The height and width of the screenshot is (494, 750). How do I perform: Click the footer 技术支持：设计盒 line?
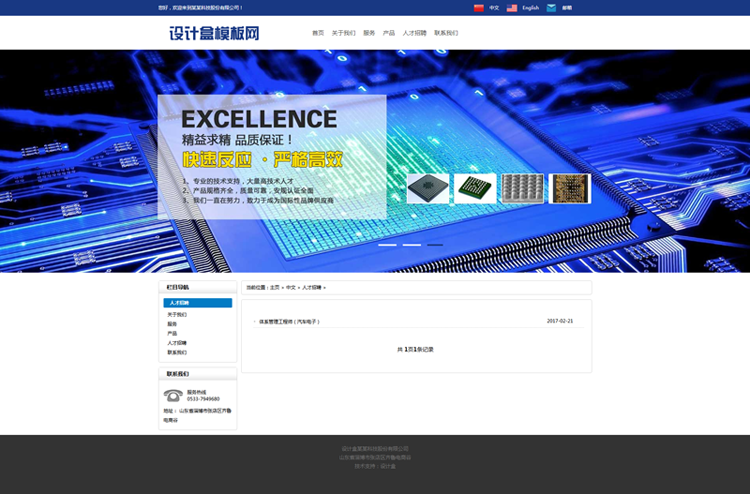(x=375, y=466)
